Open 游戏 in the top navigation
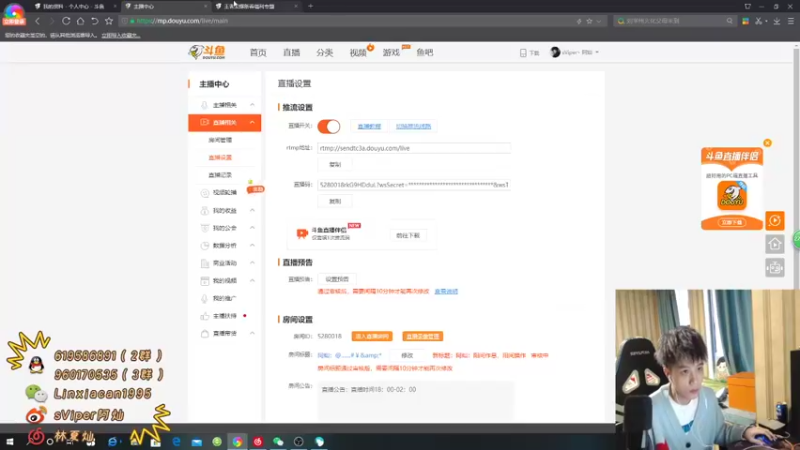The image size is (800, 450). click(x=391, y=53)
